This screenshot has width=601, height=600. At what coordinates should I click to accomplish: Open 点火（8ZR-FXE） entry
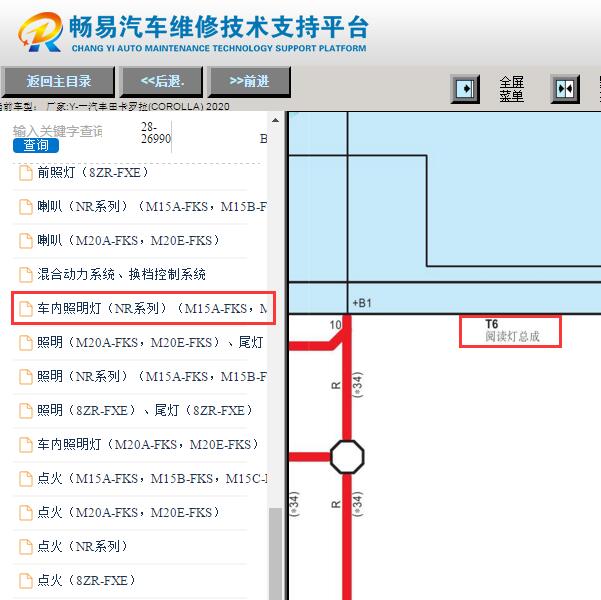point(87,580)
